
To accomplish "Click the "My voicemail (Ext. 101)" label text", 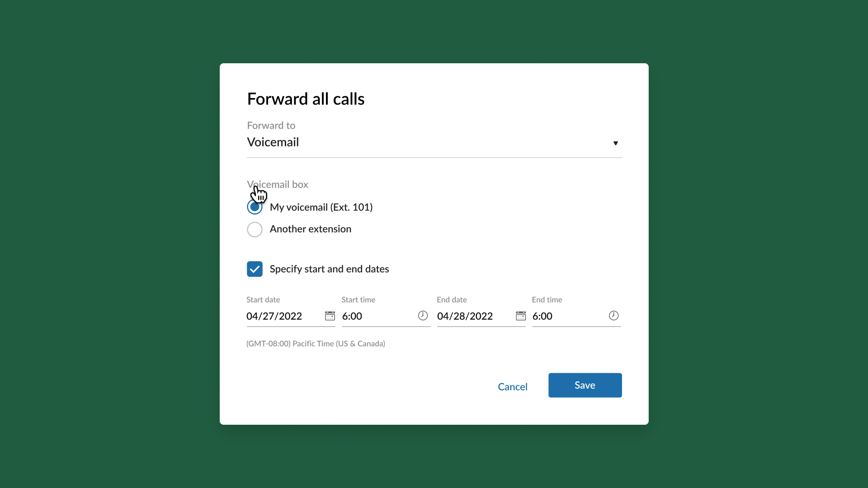I will coord(321,207).
